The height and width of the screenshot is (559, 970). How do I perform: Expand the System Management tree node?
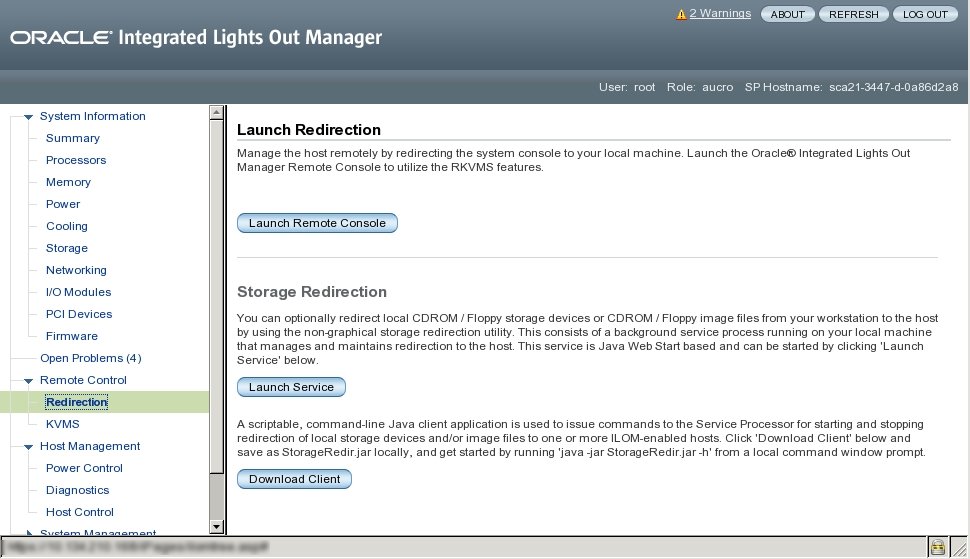[28, 533]
